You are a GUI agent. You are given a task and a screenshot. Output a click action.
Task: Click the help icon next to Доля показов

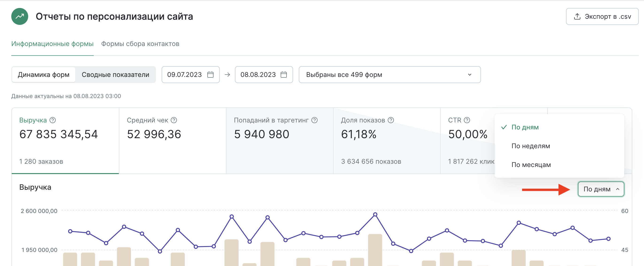click(391, 120)
